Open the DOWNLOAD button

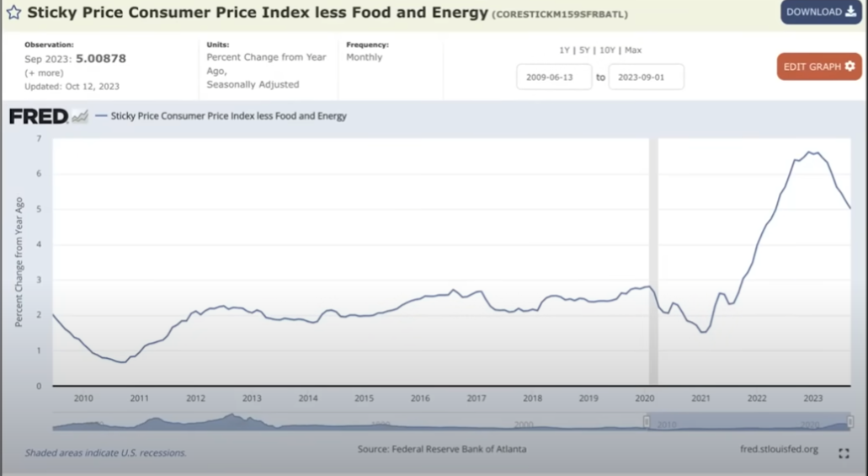821,12
